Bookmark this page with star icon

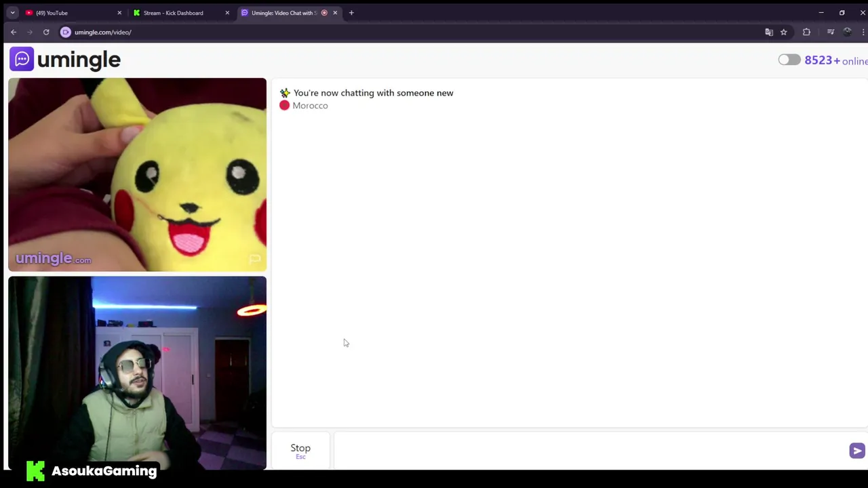click(783, 32)
